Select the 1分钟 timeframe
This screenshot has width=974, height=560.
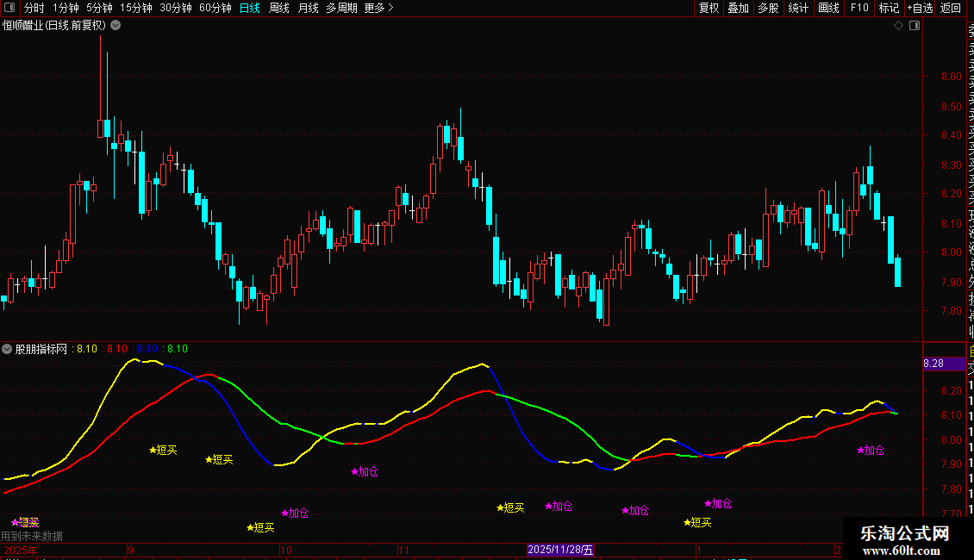click(x=66, y=8)
